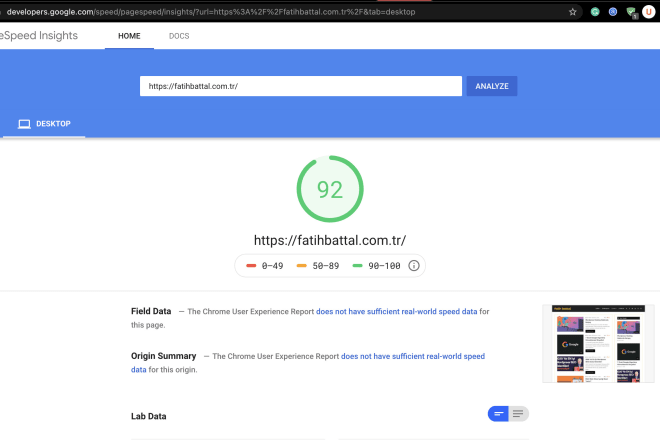Open the page screenshot thumbnail

pyautogui.click(x=598, y=344)
